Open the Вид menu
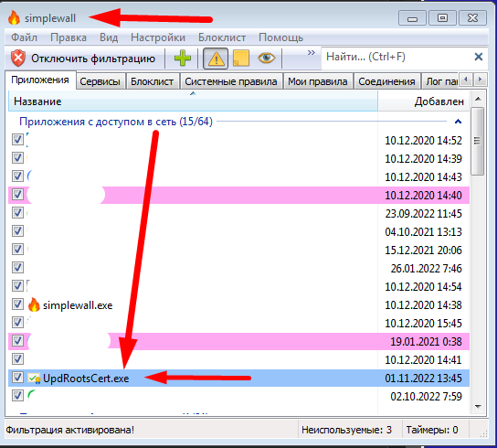497x448 pixels. click(109, 37)
